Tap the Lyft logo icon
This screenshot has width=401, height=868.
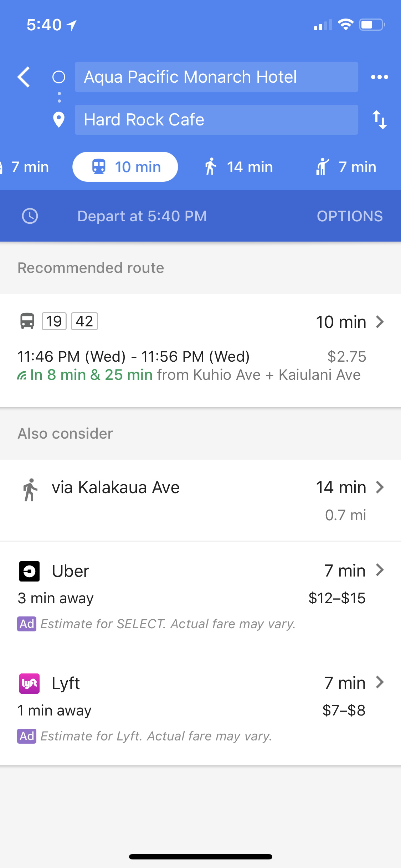click(29, 683)
